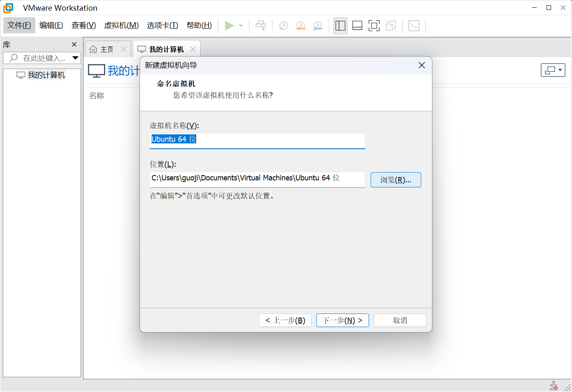Open the view mode dropdown at right
The height and width of the screenshot is (392, 572).
[553, 70]
